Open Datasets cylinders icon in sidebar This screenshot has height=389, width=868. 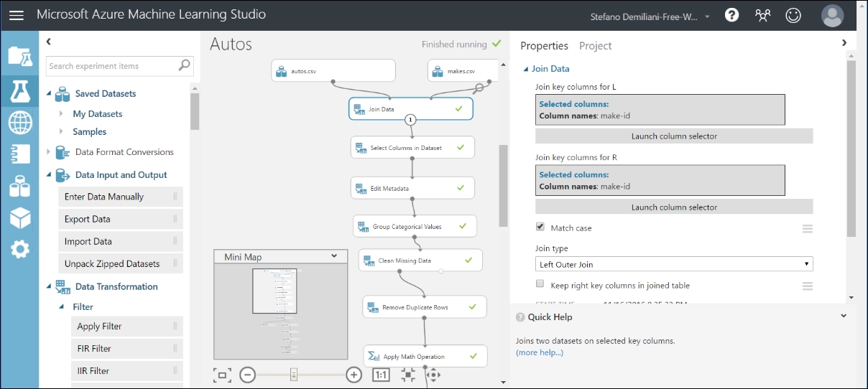coord(20,185)
